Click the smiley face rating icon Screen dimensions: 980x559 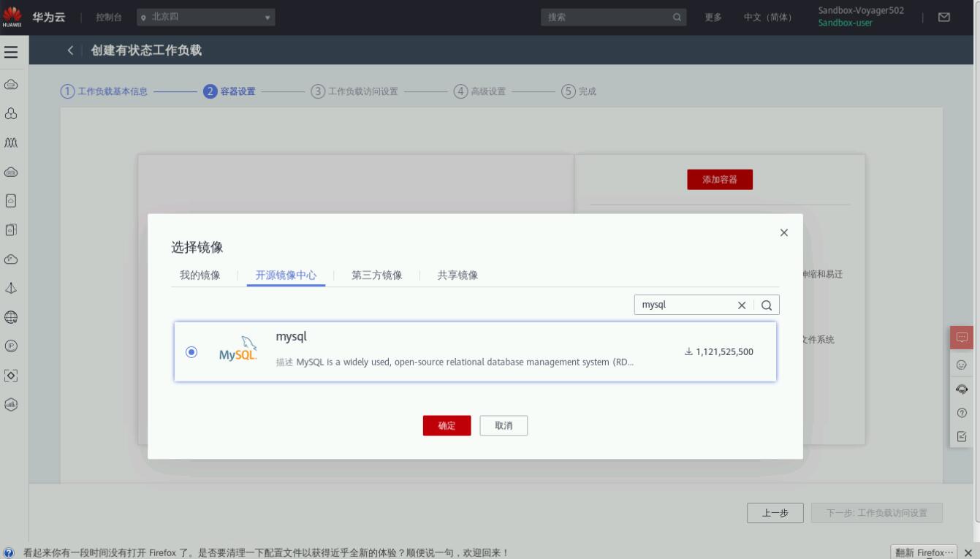(962, 364)
